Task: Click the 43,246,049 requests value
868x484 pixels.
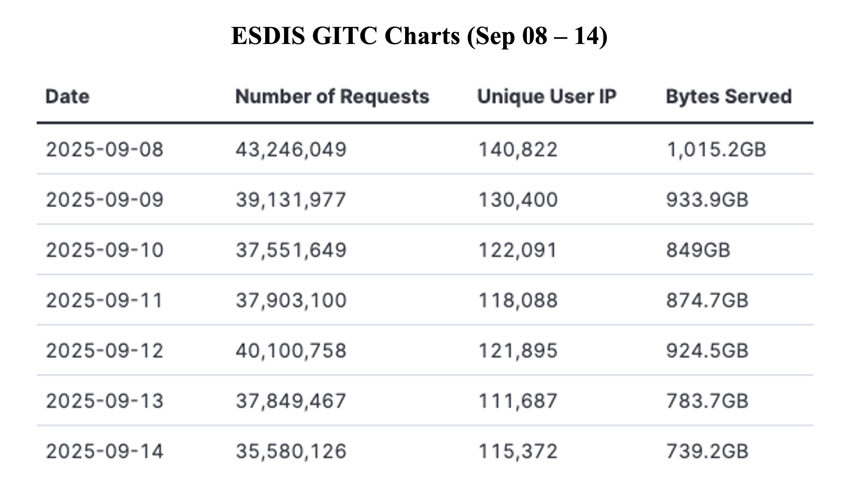Action: point(291,150)
